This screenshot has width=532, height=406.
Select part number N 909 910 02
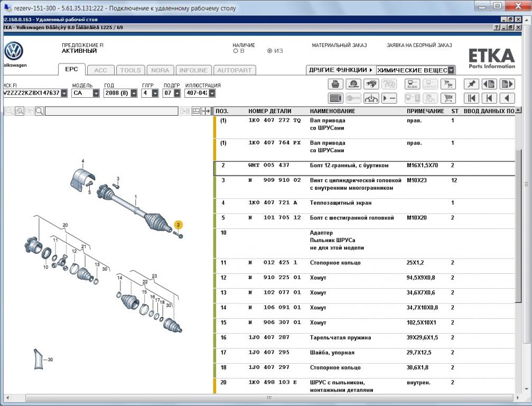(x=275, y=180)
